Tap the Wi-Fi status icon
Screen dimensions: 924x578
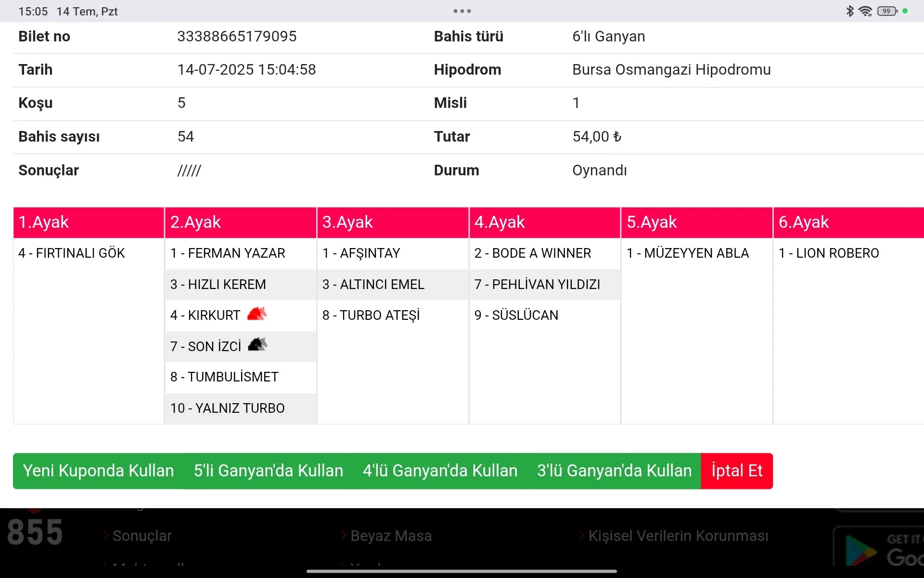865,11
